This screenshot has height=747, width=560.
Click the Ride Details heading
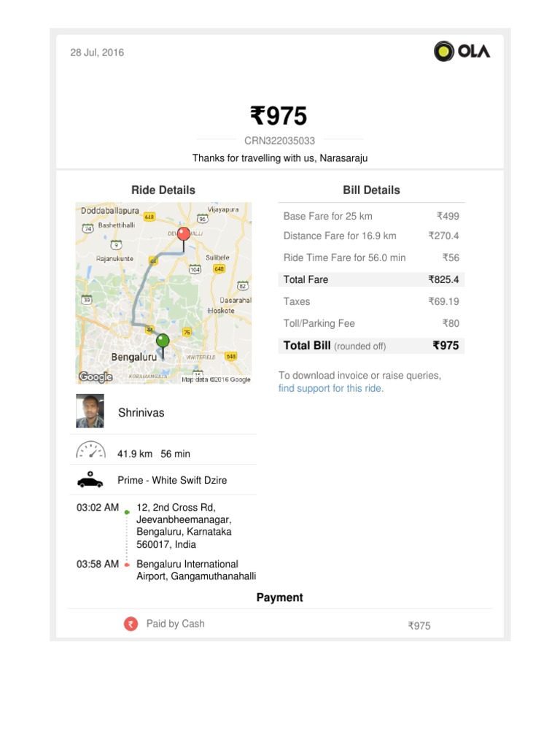pos(163,190)
